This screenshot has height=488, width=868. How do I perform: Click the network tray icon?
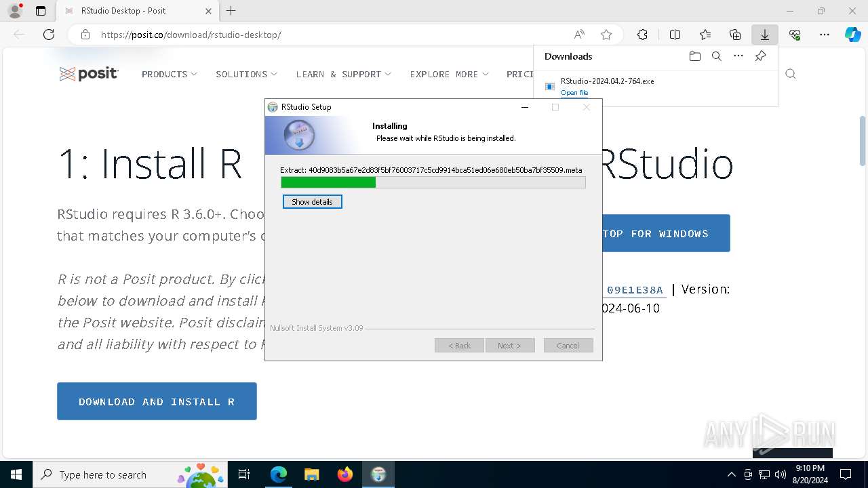(764, 474)
